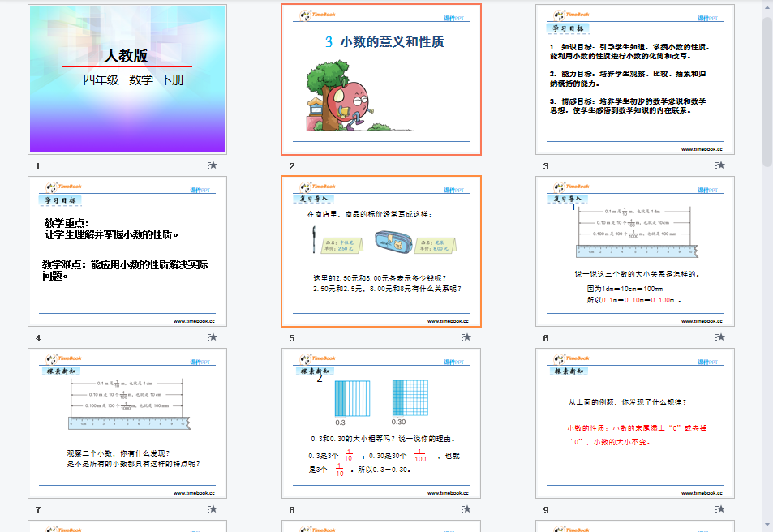Click the animation star icon under slide 1
This screenshot has width=773, height=532.
tap(212, 165)
